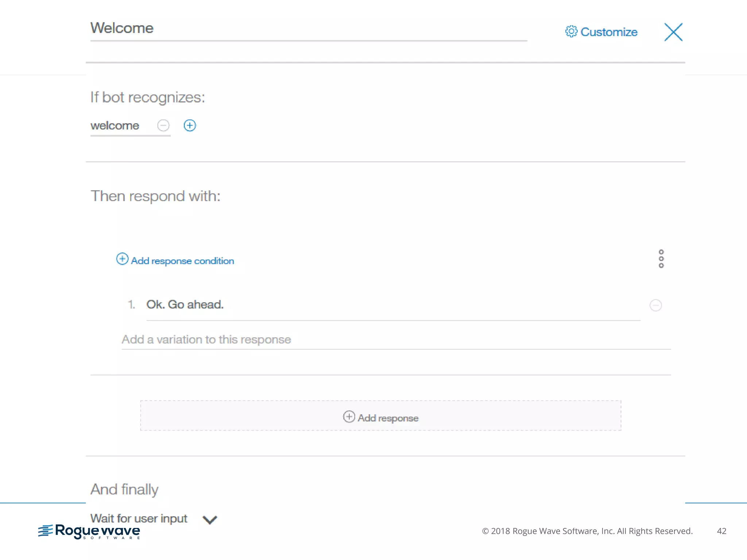
Task: Open the three-dot response options menu
Action: [661, 259]
